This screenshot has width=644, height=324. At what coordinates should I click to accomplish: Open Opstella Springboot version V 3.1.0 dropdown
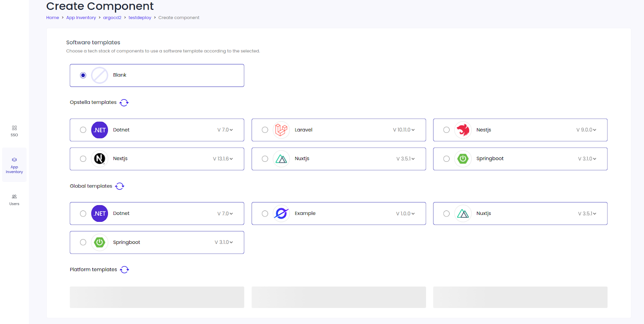coord(587,159)
